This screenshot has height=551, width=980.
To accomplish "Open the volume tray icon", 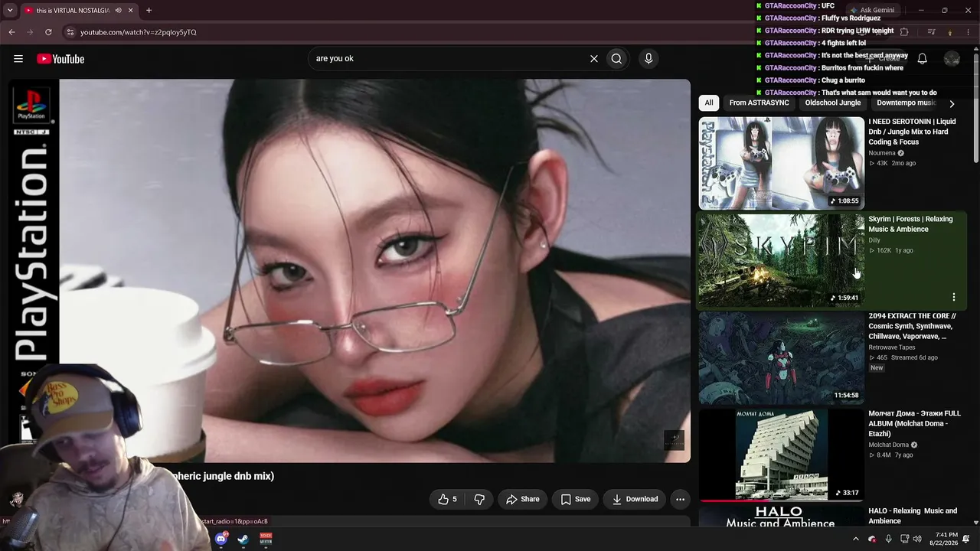I will click(917, 539).
